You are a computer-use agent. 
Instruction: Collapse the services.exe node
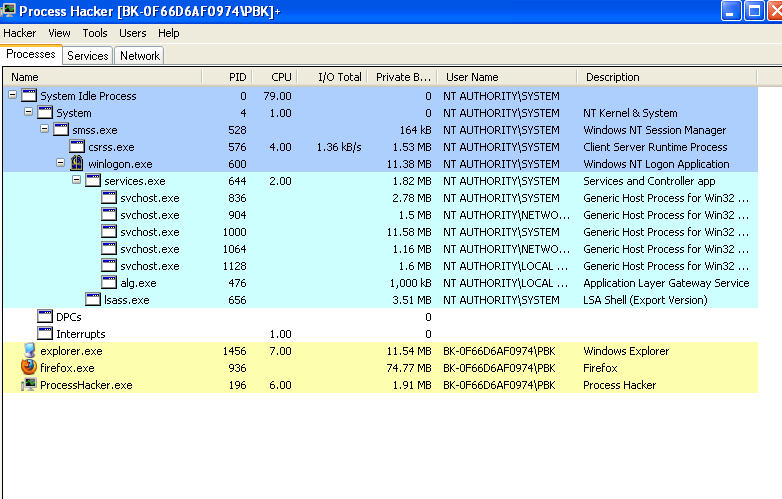[76, 179]
